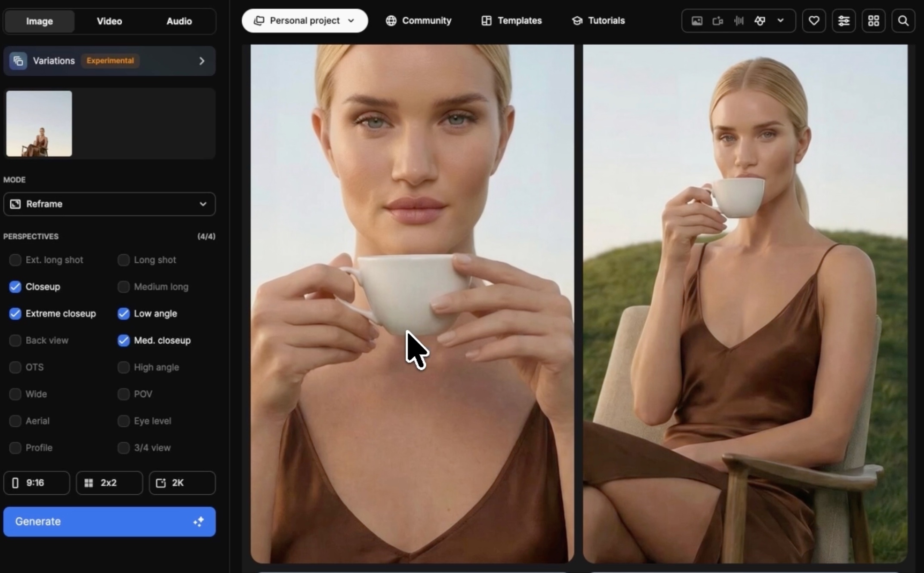This screenshot has width=924, height=573.
Task: Disable the Low angle checkbox
Action: pyautogui.click(x=123, y=314)
